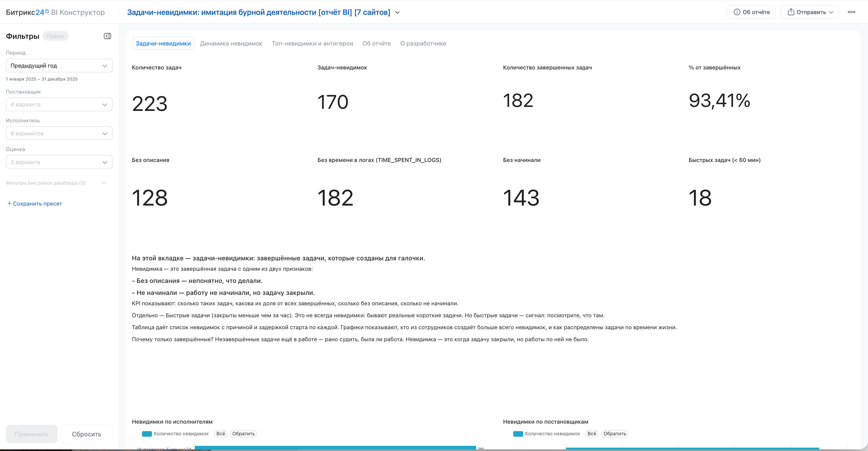Click Всё in Невидимки по постановщикам legend
Image resolution: width=868 pixels, height=451 pixels.
tap(592, 433)
